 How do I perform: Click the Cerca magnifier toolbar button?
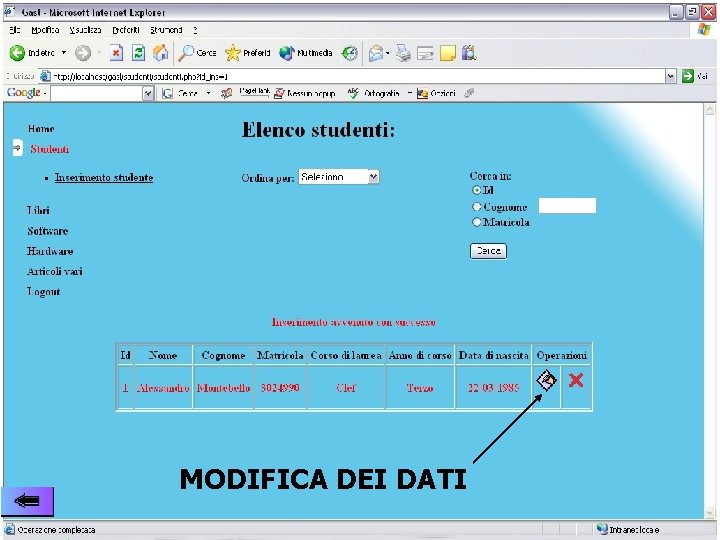point(197,53)
